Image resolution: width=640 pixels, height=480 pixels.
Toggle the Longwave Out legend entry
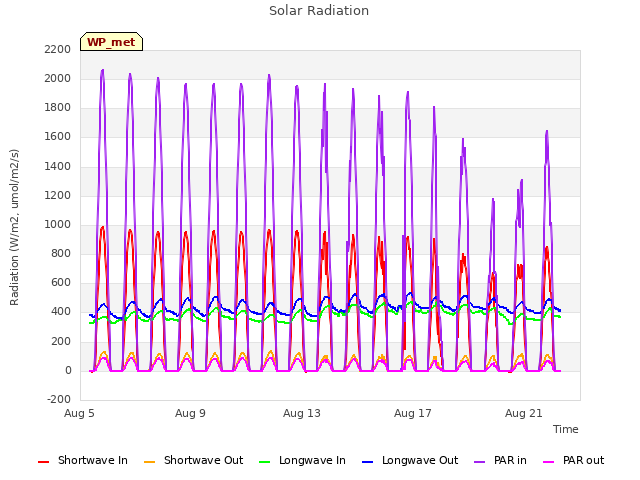coord(410,460)
